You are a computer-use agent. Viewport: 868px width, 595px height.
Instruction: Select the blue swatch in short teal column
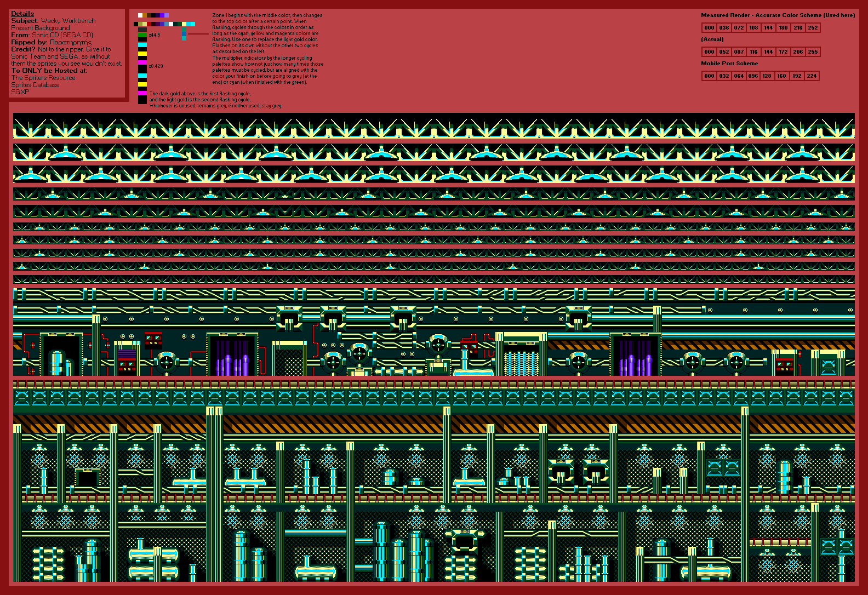(184, 34)
